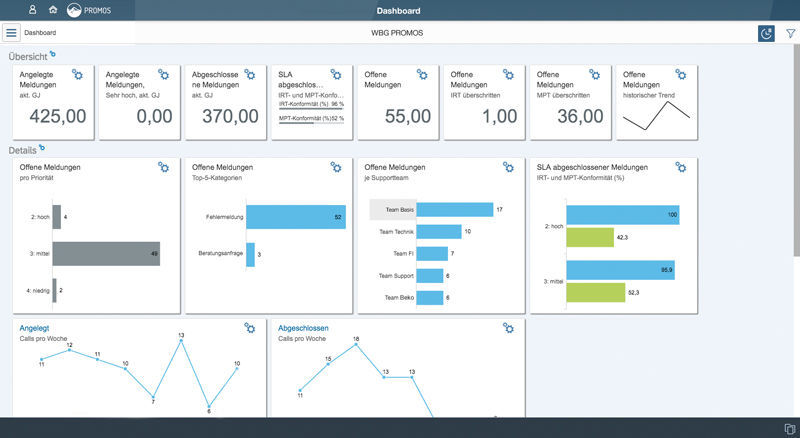Click the home icon in top bar
This screenshot has width=800, height=438.
pos(52,10)
